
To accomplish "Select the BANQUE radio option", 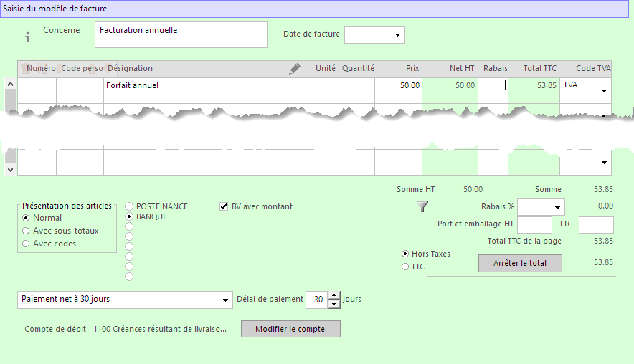I will tap(129, 216).
